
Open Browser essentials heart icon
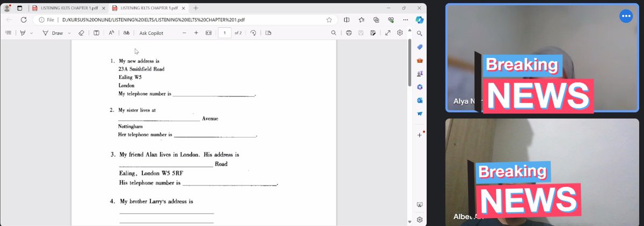tap(391, 19)
